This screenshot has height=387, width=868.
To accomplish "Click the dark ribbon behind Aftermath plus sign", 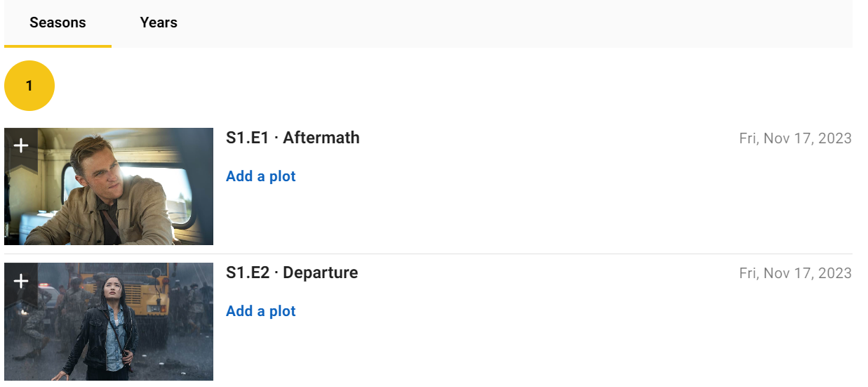I will click(x=21, y=151).
